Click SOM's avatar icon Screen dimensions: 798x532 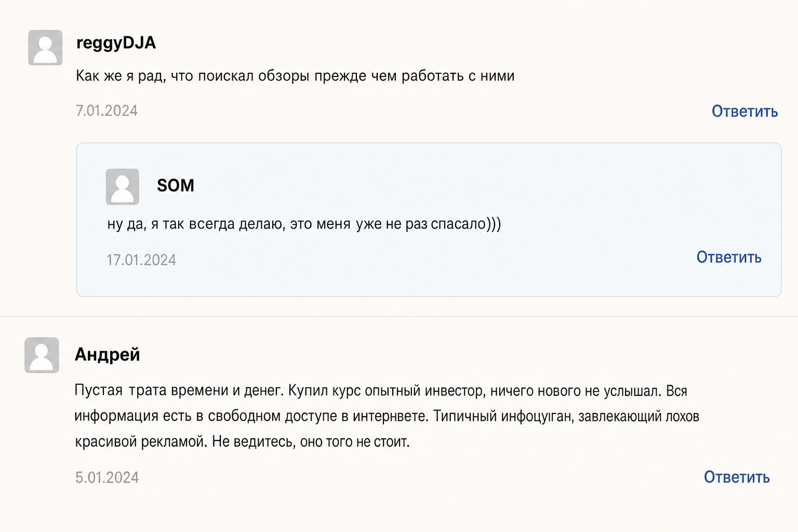coord(123,187)
